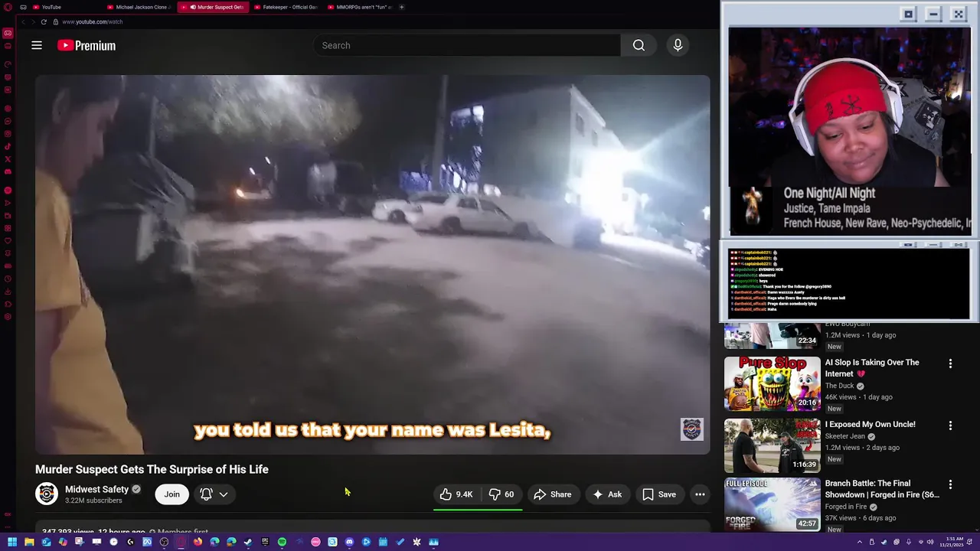Click the '3.22M subscribers' text
This screenshot has height=551, width=980.
[x=93, y=500]
